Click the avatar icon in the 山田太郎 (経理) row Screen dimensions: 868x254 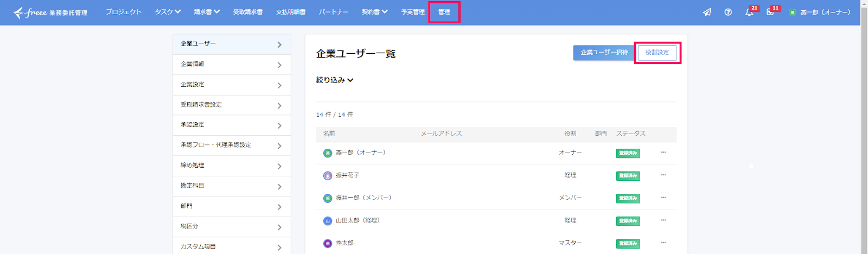[x=328, y=221]
